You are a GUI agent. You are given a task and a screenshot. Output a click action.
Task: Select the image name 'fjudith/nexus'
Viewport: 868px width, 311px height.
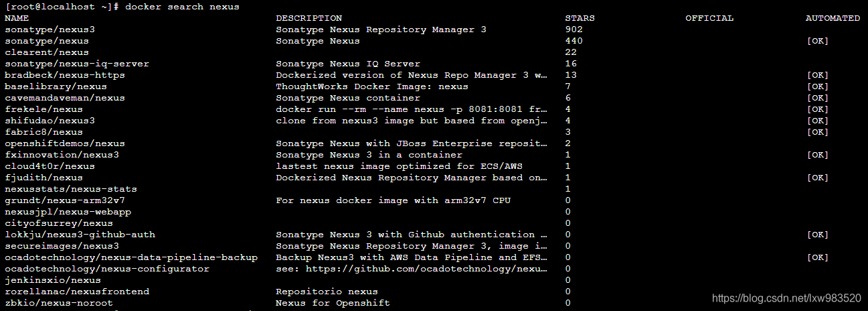[44, 178]
